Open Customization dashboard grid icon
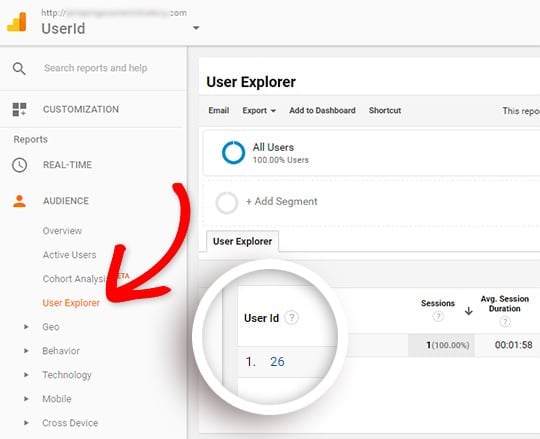The image size is (540, 439). tap(19, 109)
